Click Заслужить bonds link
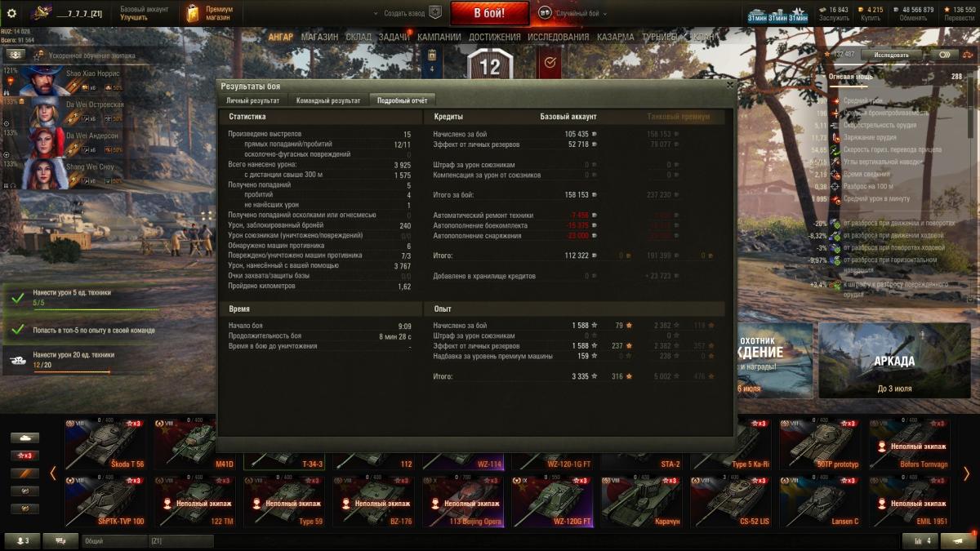This screenshot has width=980, height=551. tap(834, 17)
